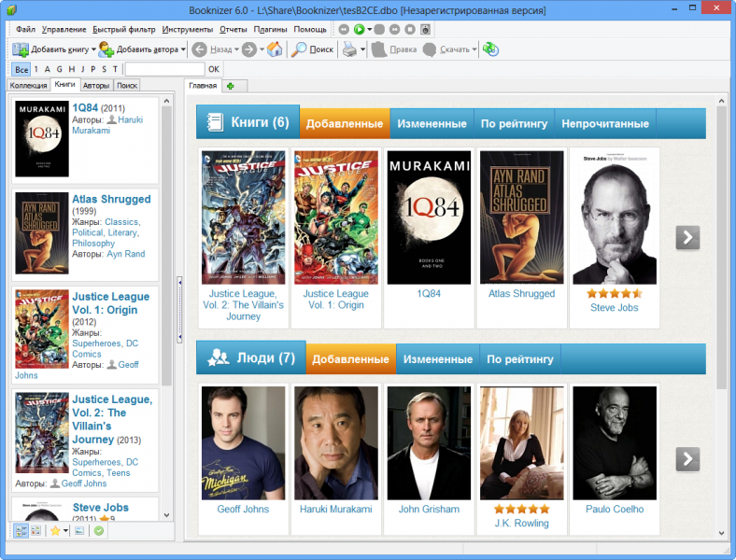Open the Инструменты menu
Screen dimensions: 736x560
(188, 30)
